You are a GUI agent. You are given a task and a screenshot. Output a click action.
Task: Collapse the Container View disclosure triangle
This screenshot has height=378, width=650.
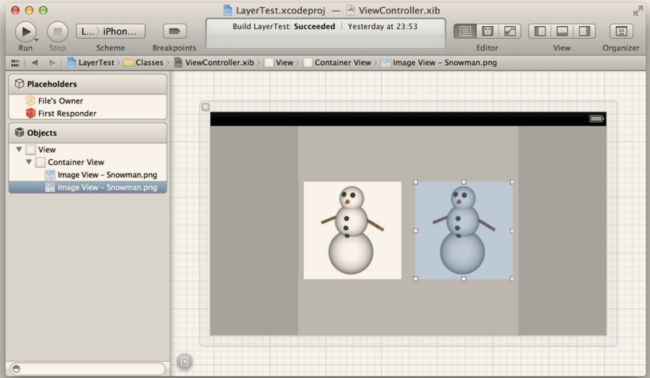(x=29, y=162)
